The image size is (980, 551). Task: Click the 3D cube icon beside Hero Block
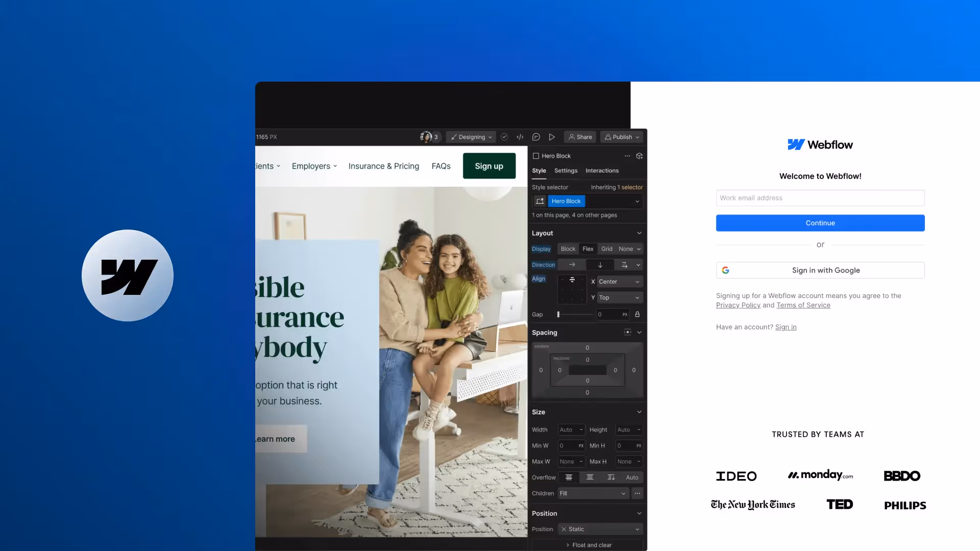(x=639, y=156)
